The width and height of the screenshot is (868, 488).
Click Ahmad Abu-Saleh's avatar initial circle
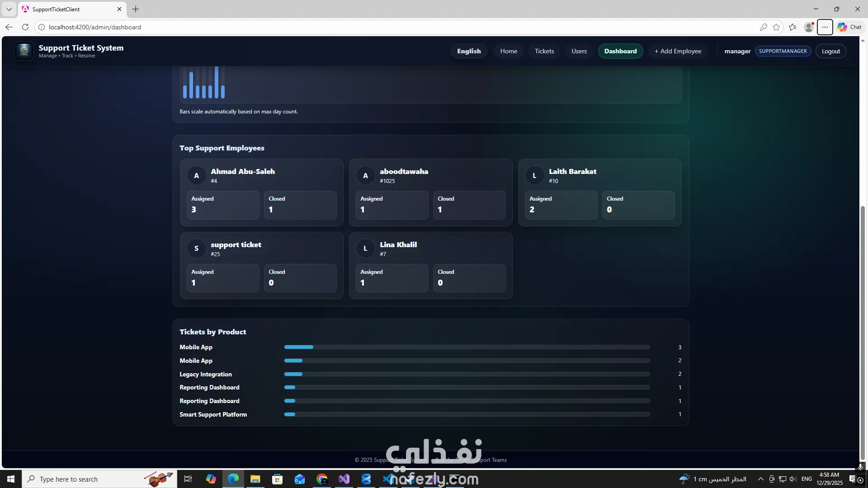pyautogui.click(x=196, y=176)
